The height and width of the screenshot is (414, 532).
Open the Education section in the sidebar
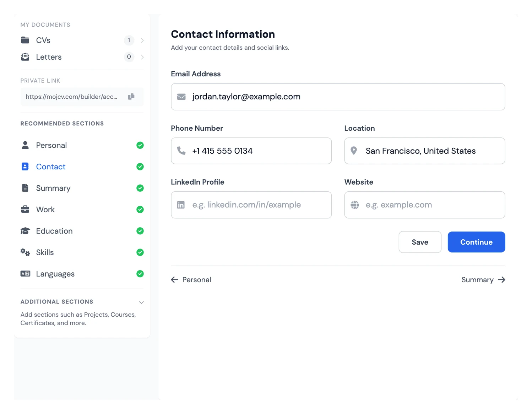82,231
